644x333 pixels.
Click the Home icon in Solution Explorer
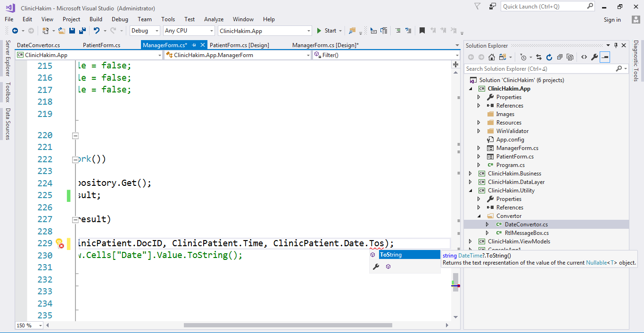point(491,57)
